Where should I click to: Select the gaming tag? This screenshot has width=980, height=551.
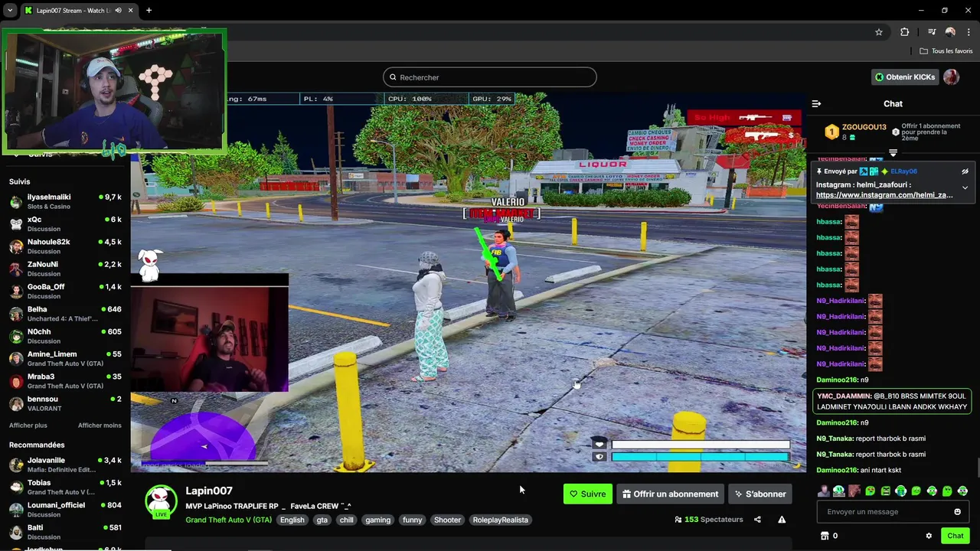click(377, 520)
